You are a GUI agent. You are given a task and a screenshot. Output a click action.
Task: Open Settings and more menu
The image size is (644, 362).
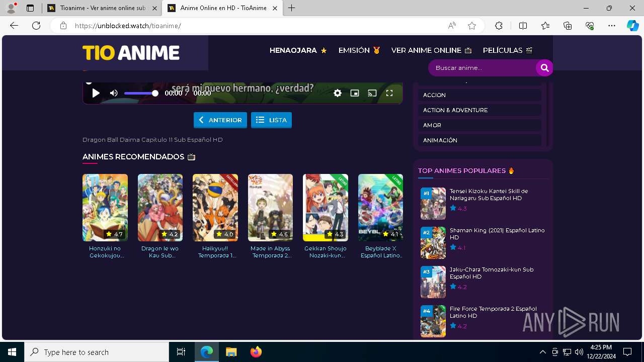612,26
